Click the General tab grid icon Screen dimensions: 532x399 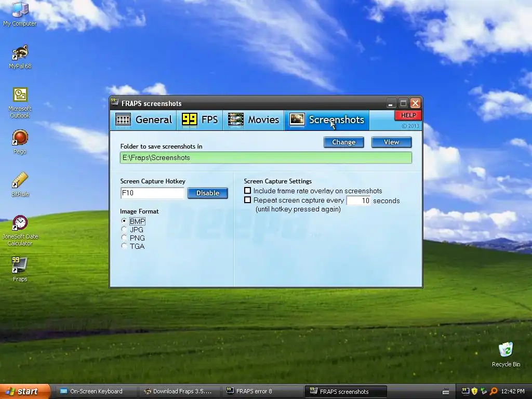click(x=123, y=119)
